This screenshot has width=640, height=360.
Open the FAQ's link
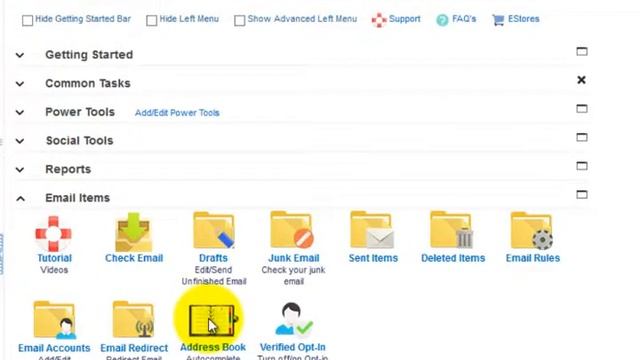[x=464, y=19]
